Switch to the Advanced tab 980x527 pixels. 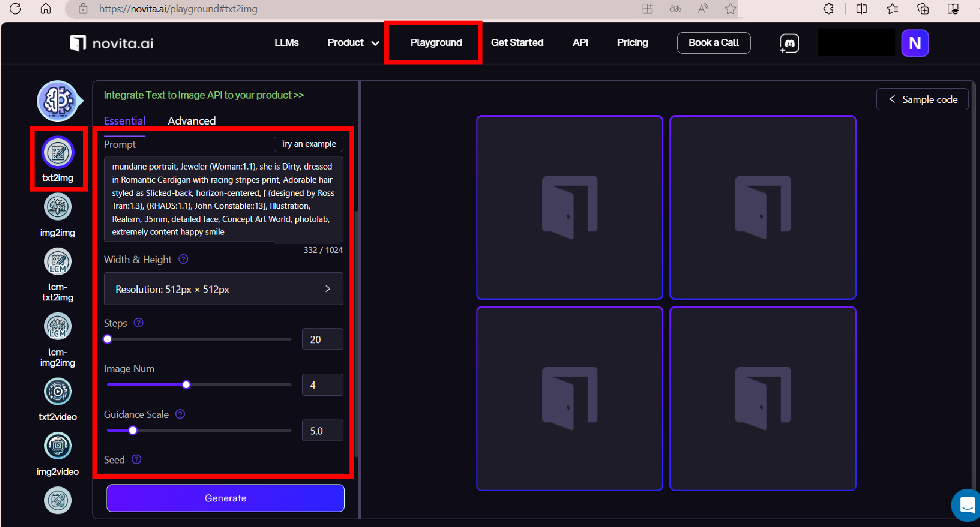[x=192, y=121]
